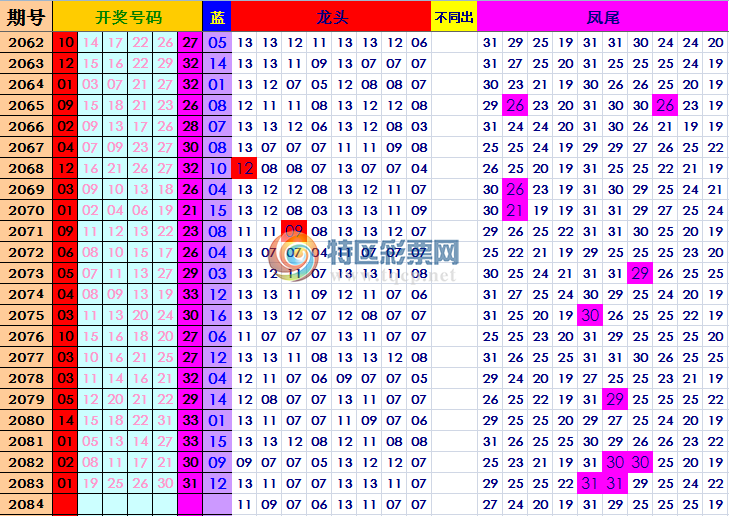
Task: Click the 期号 column header
Action: 26,16
